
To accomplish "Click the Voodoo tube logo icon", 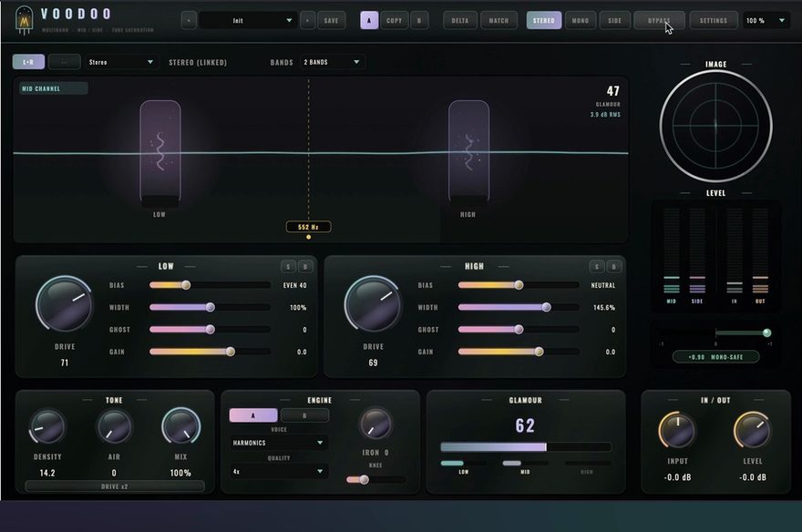I will pos(24,20).
